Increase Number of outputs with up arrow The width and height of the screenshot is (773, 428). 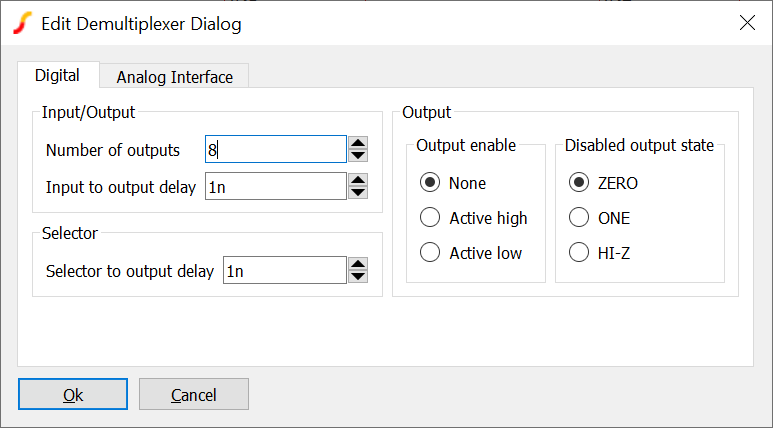click(x=358, y=144)
